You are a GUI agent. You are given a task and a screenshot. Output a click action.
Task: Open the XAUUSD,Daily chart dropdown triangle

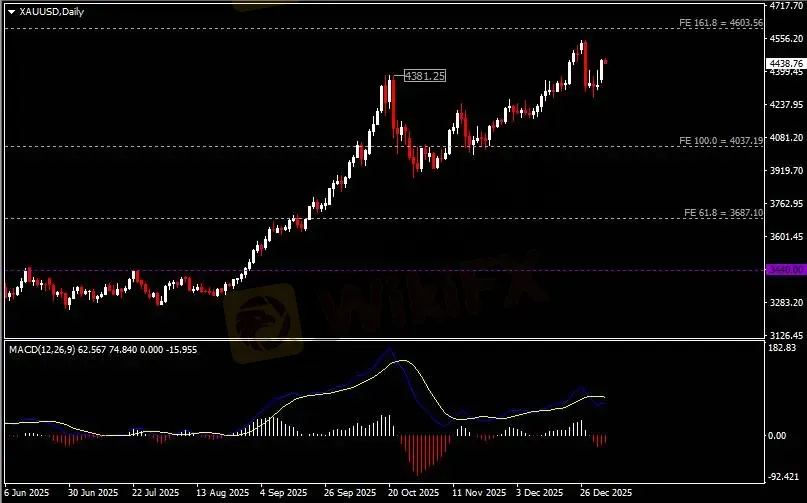point(11,12)
